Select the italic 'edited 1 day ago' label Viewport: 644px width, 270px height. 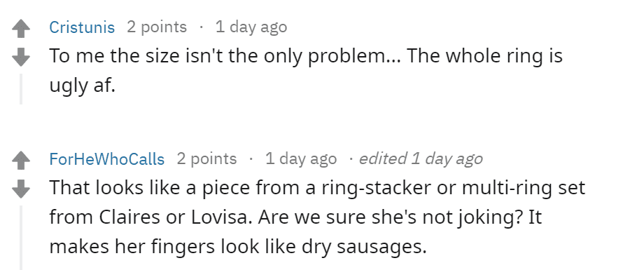421,159
